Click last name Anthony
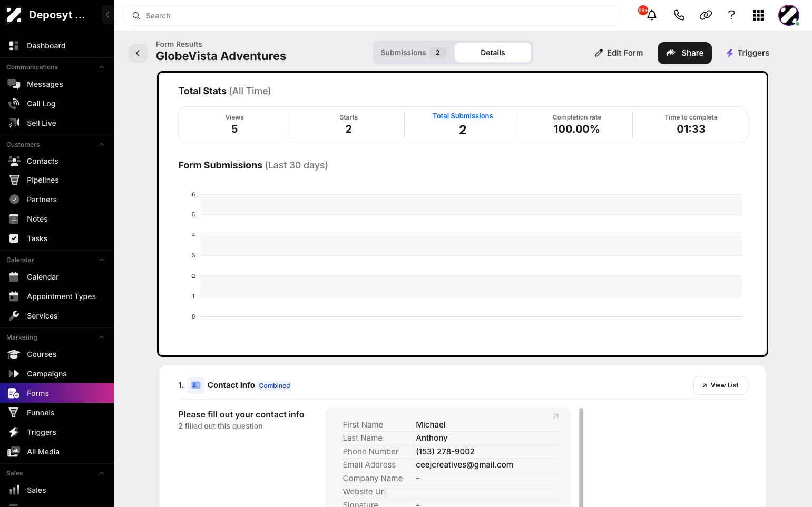 pyautogui.click(x=432, y=438)
